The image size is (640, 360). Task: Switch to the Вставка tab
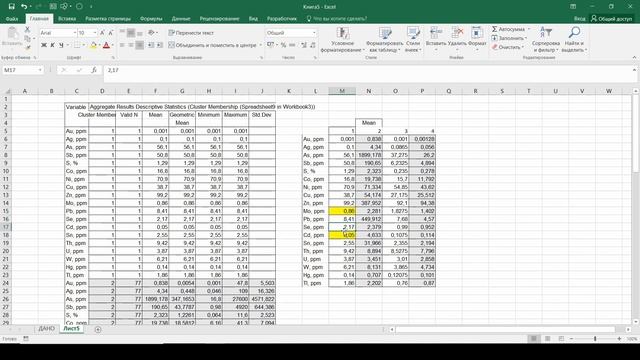pos(67,19)
